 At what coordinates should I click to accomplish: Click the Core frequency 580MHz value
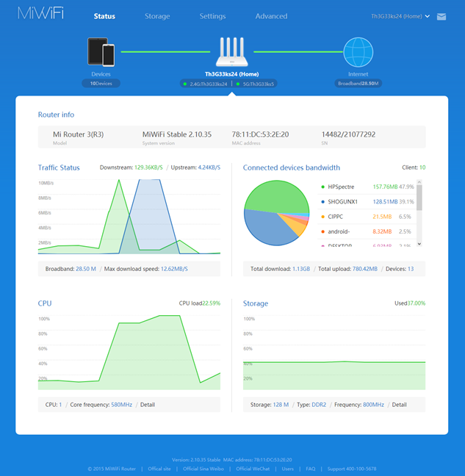[122, 405]
